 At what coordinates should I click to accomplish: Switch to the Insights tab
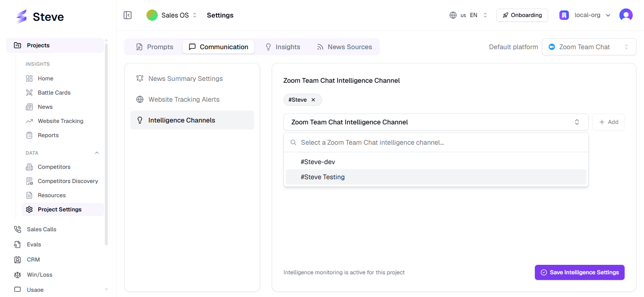click(x=283, y=47)
